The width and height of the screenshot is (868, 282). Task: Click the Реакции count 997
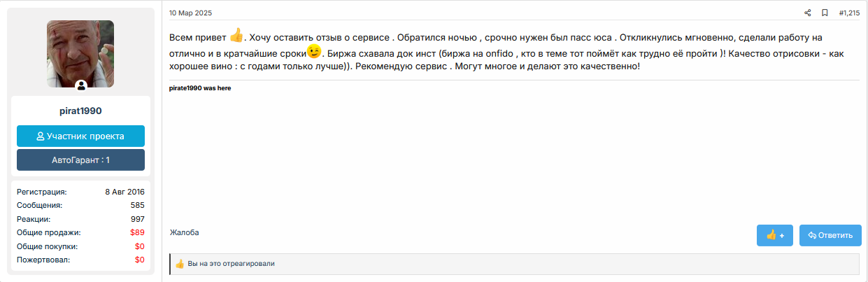click(x=137, y=219)
